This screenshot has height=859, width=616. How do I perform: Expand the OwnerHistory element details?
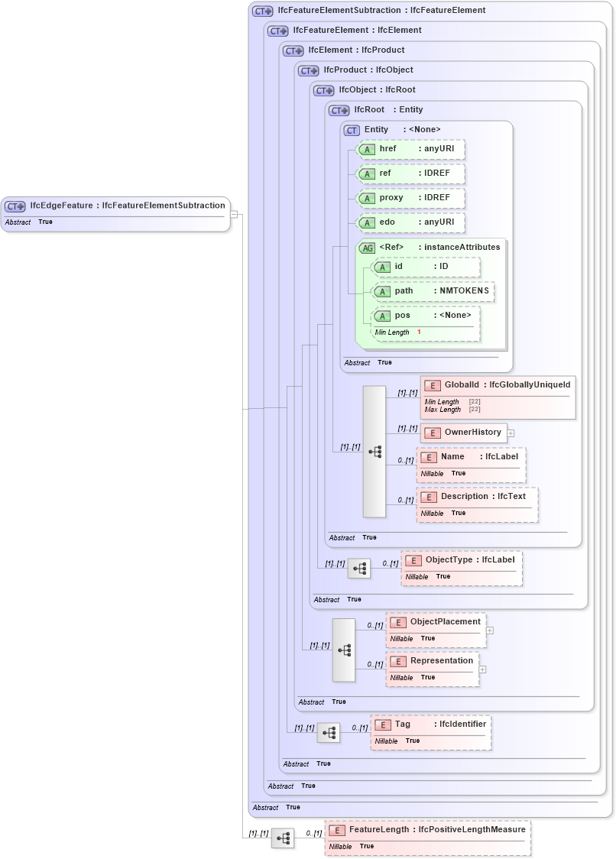511,433
